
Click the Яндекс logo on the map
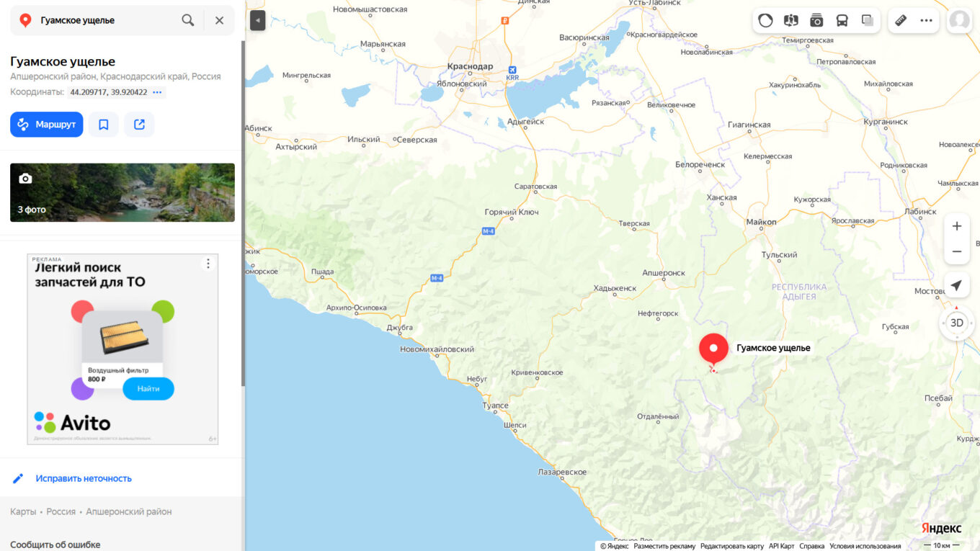point(941,529)
